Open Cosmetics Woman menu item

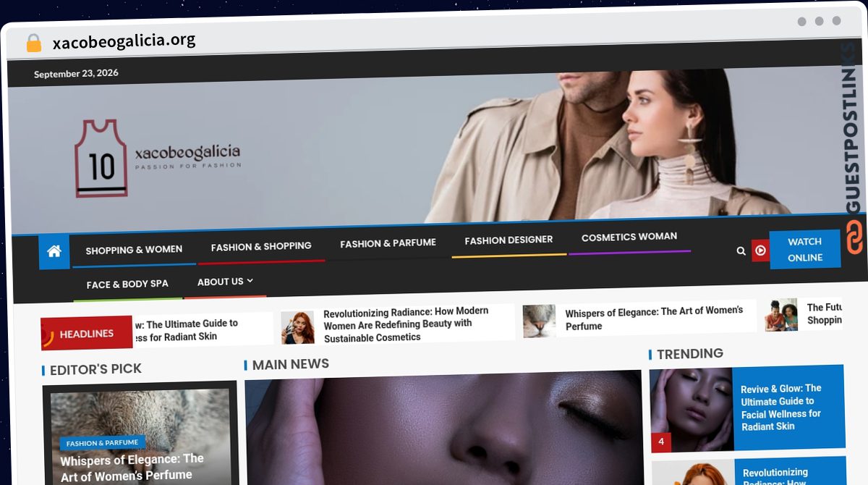coord(629,237)
